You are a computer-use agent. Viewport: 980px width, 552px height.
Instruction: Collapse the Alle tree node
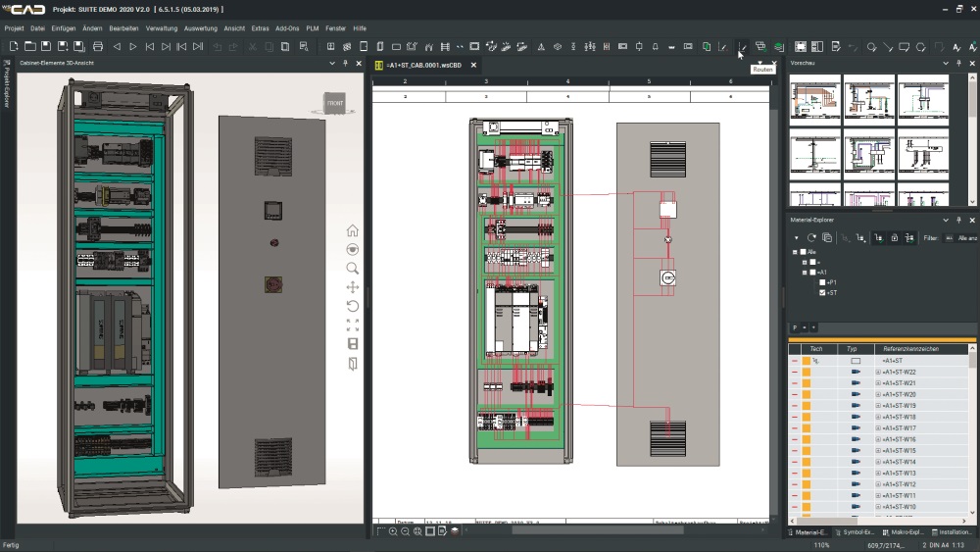pos(795,252)
